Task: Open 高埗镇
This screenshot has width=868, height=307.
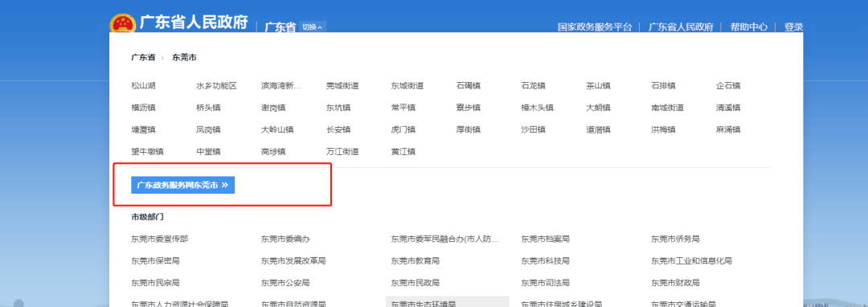Action: (273, 152)
